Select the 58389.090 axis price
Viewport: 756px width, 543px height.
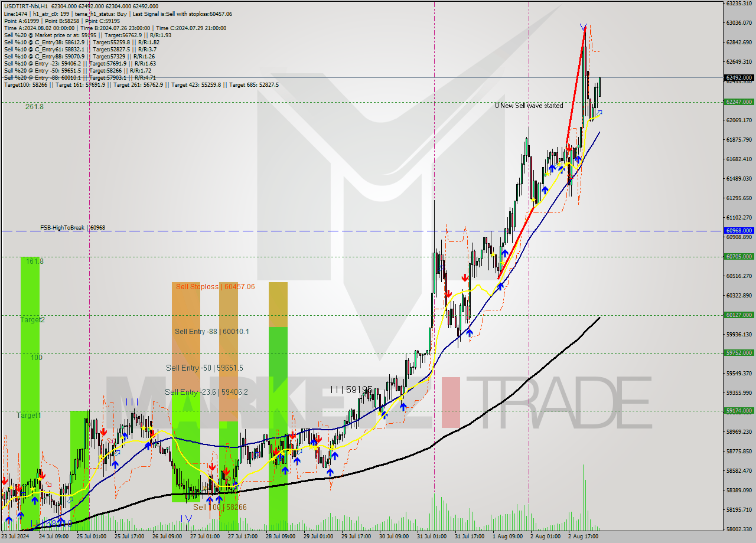click(x=739, y=490)
